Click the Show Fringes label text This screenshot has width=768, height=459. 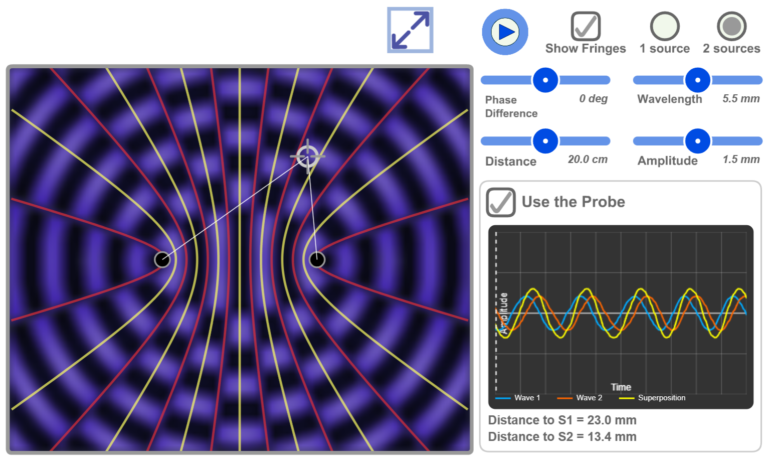click(585, 48)
